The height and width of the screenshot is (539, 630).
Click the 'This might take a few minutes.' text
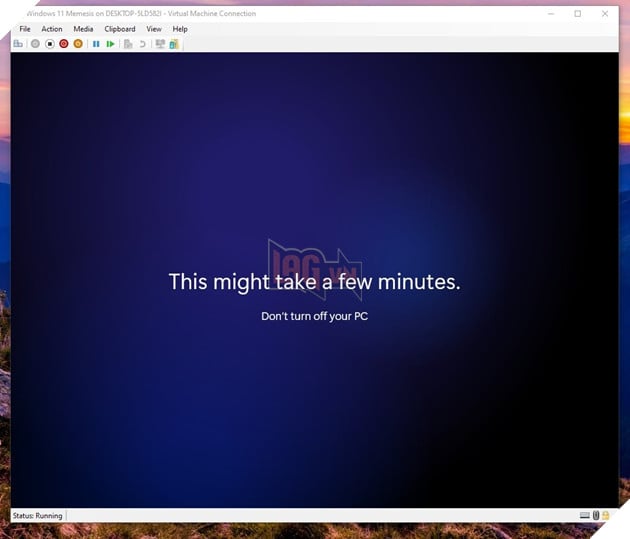point(315,282)
